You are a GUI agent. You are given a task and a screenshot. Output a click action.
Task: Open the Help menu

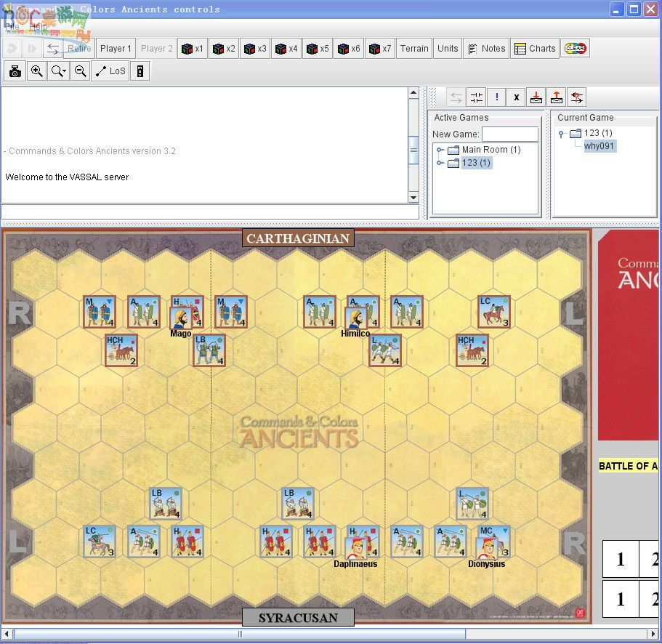point(39,27)
